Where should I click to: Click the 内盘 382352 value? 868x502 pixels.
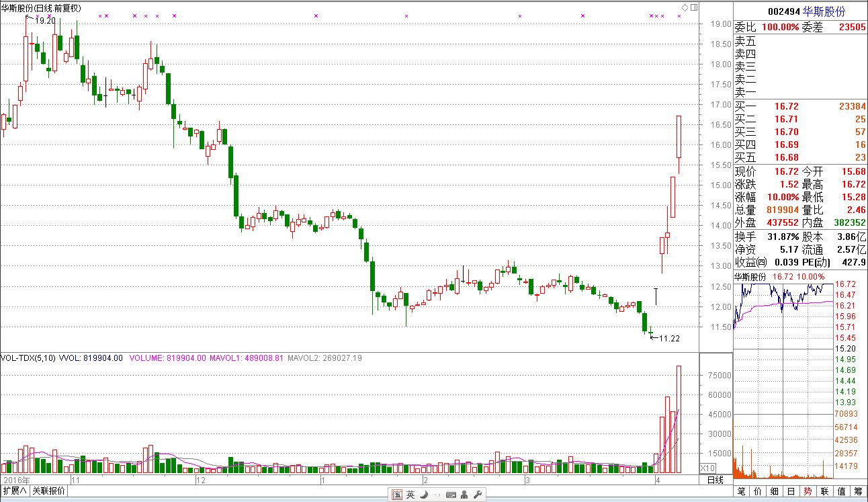pyautogui.click(x=849, y=223)
